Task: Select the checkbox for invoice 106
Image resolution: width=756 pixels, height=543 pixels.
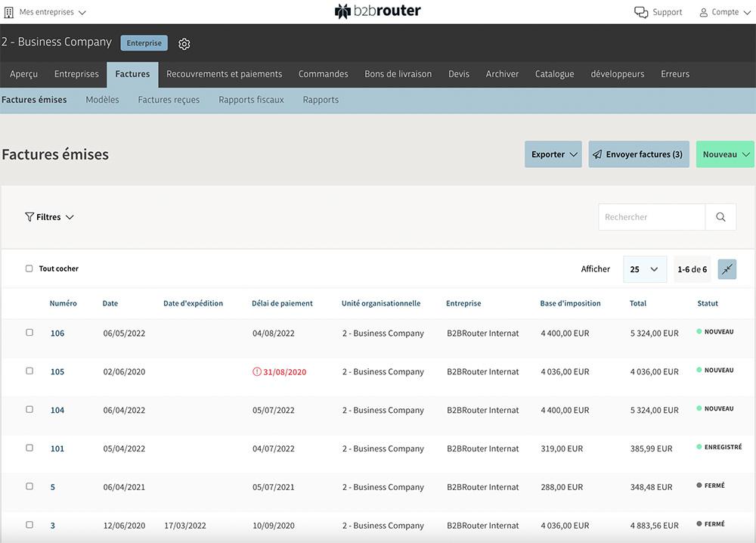Action: click(x=29, y=332)
